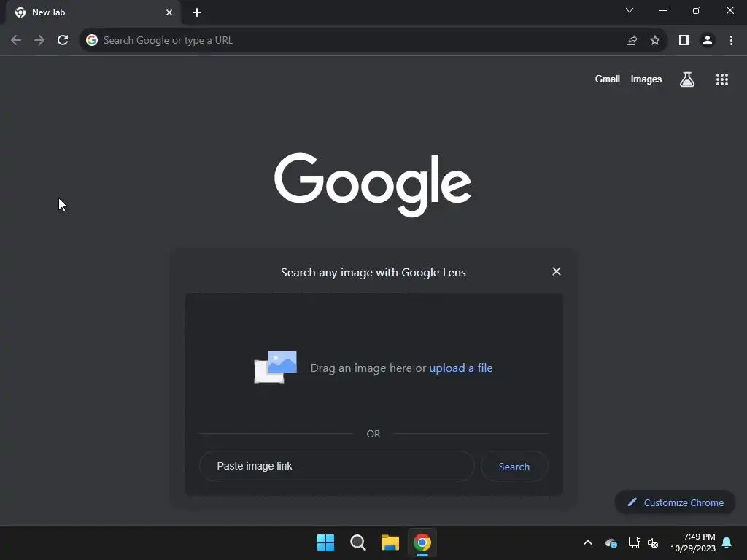Open a new tab with the plus button
Screen dimensions: 747x560
(197, 12)
